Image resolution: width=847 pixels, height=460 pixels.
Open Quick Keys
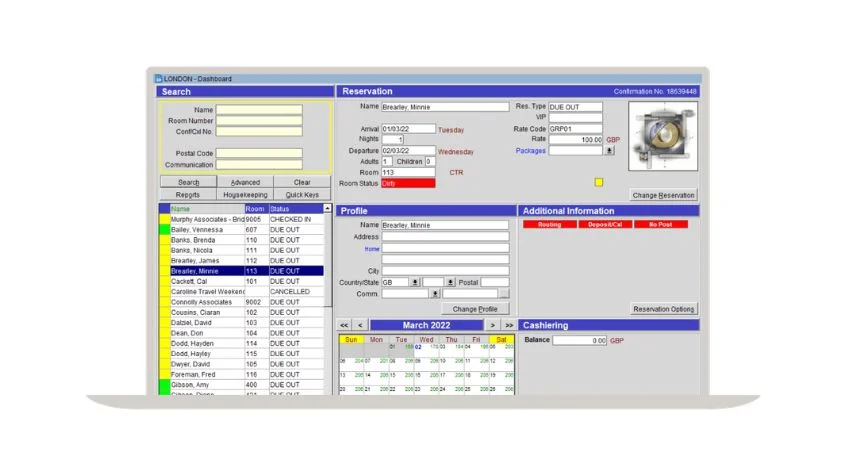click(x=302, y=194)
